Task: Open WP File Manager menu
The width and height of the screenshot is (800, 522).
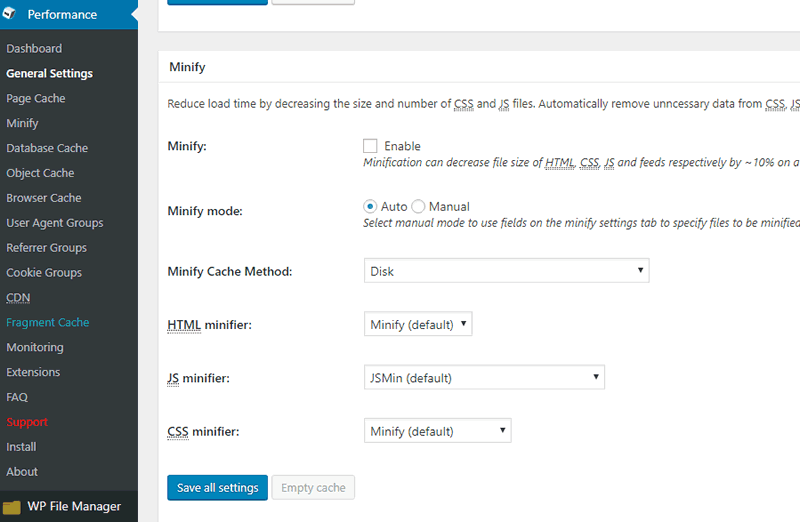Action: (x=74, y=506)
